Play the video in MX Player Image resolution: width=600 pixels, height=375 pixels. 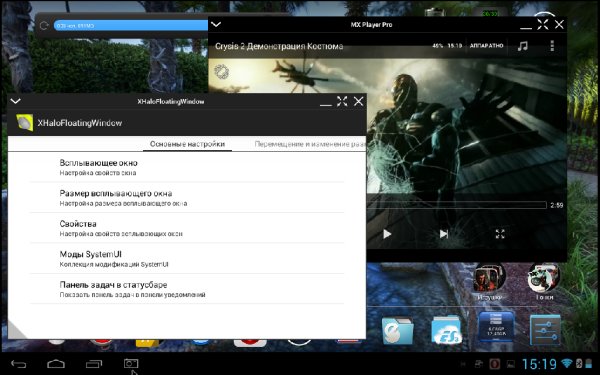[387, 234]
